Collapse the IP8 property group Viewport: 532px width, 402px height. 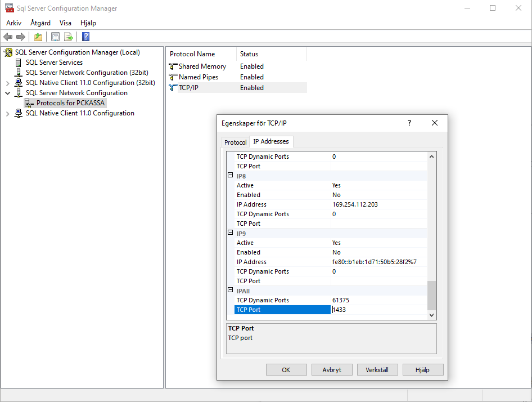click(x=230, y=175)
